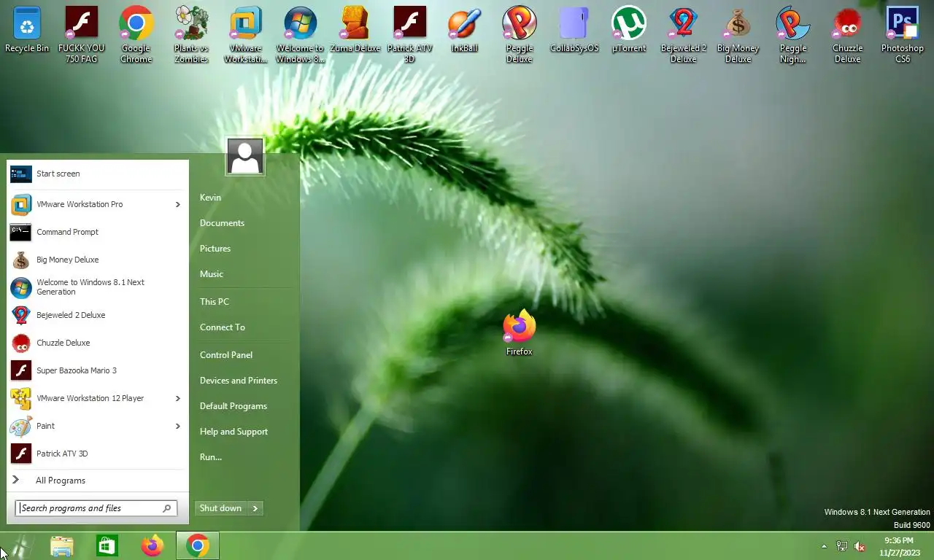The image size is (934, 560).
Task: Show hidden tray icons arrow
Action: (824, 546)
